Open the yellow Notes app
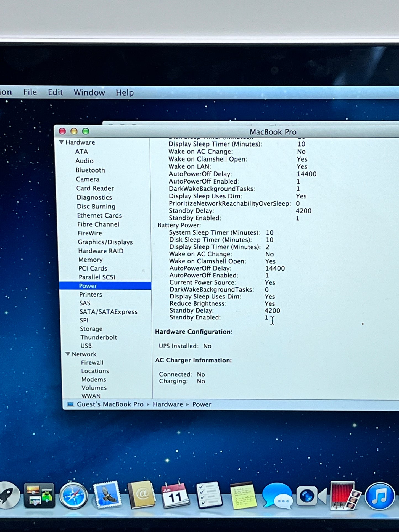Image resolution: width=399 pixels, height=532 pixels. coord(243,496)
